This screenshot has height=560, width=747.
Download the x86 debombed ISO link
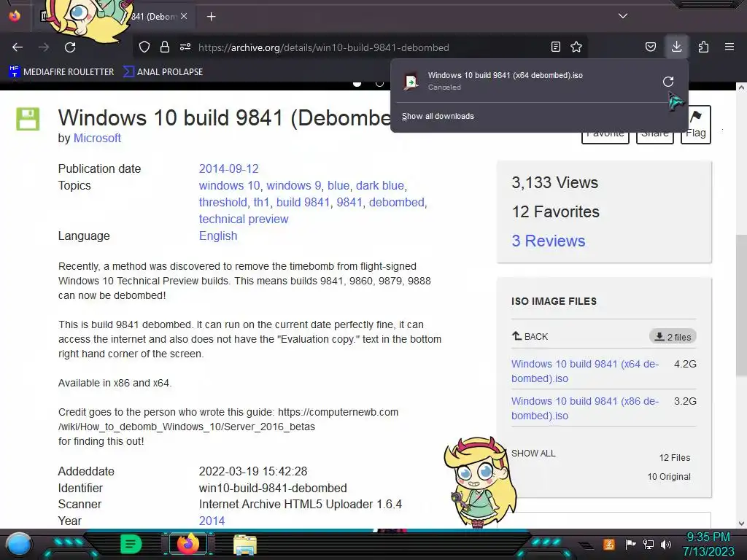coord(585,408)
